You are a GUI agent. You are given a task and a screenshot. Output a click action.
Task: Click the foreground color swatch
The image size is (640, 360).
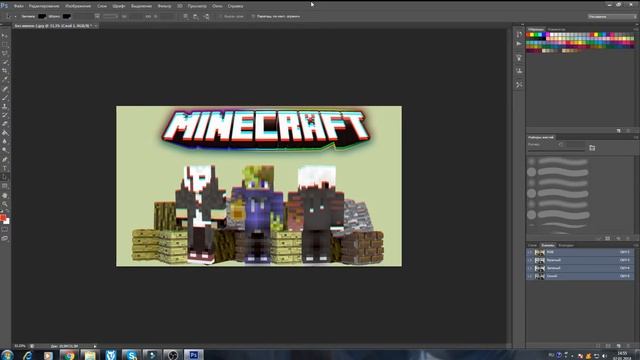click(3, 218)
